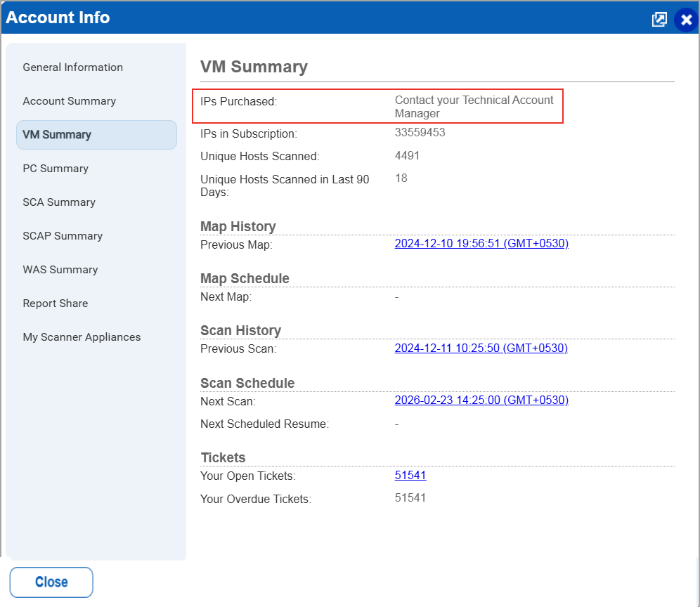Click the Next Scan label
The image size is (700, 607).
228,402
